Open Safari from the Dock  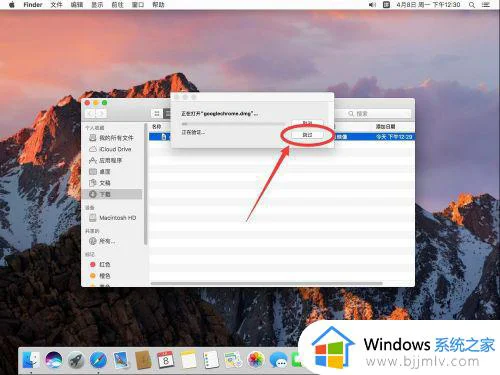[x=98, y=360]
